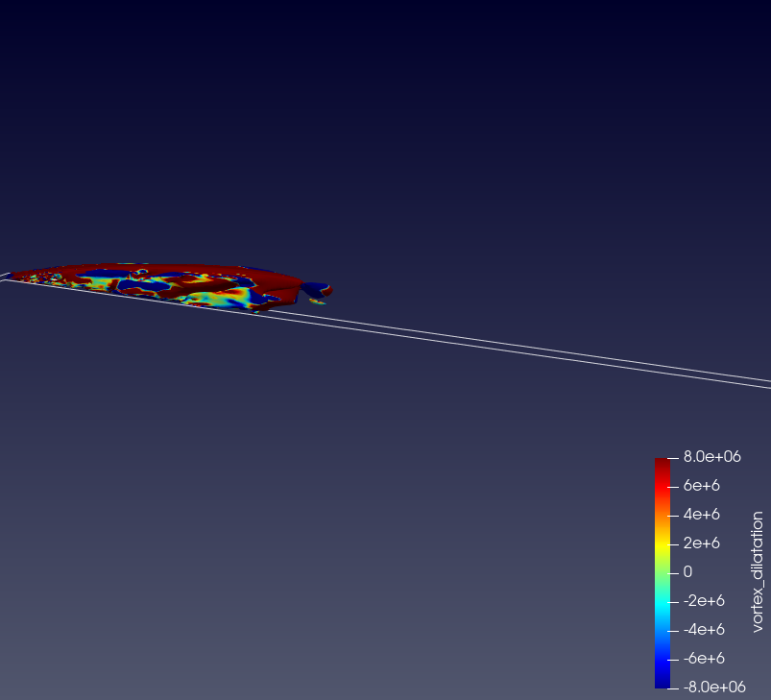Click the -6e+6 legend tick label
The image size is (771, 700).
[704, 658]
